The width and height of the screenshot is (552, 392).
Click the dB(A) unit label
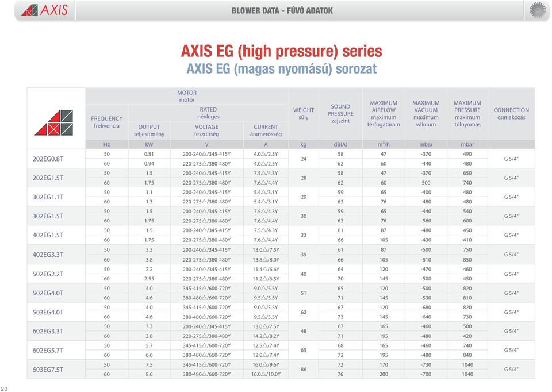point(340,144)
